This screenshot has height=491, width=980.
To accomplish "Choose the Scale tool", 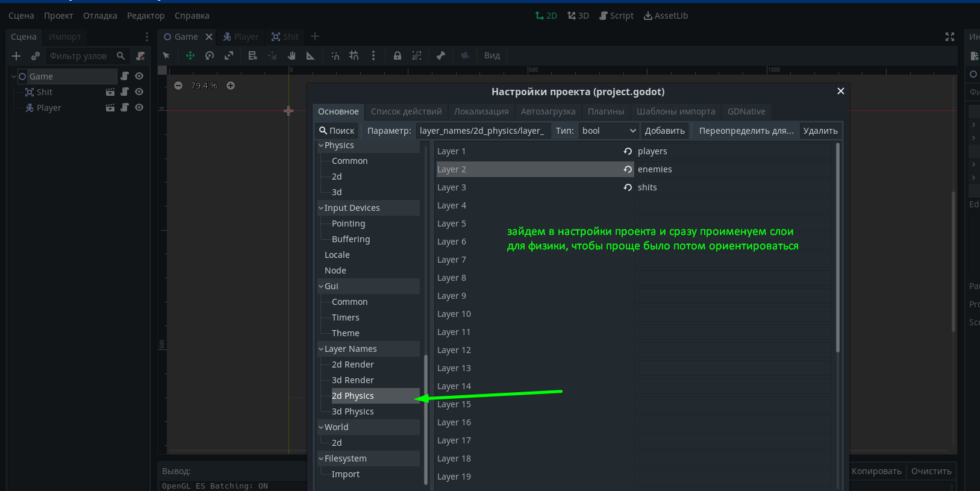I will 229,55.
